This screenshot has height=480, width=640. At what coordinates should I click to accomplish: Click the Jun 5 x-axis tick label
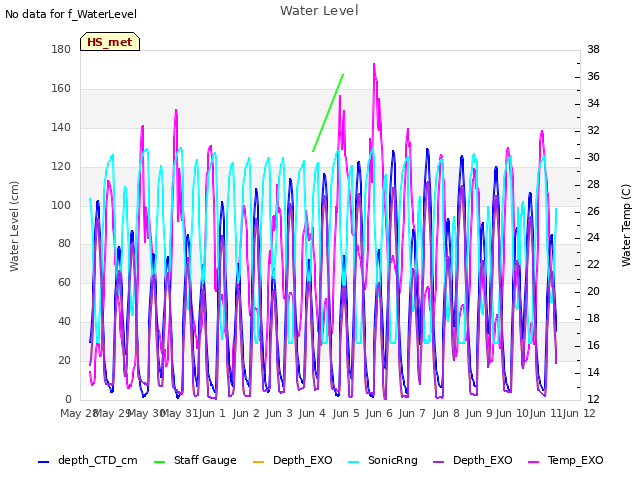tap(346, 413)
